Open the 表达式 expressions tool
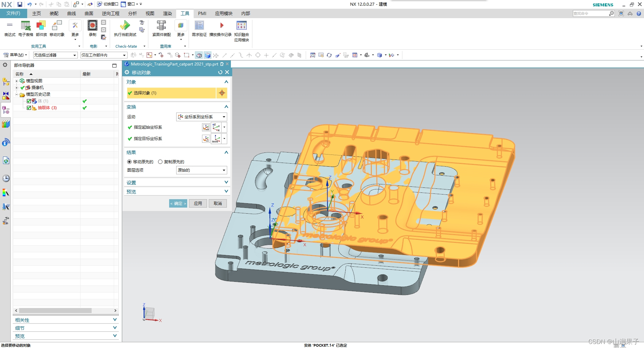Viewport: 644px width, 348px height. coord(10,28)
